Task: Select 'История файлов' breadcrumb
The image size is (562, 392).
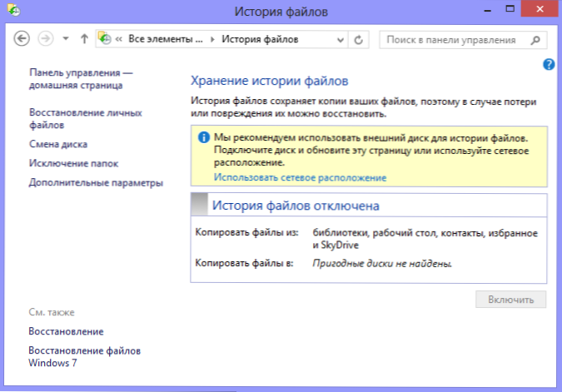Action: pyautogui.click(x=260, y=38)
